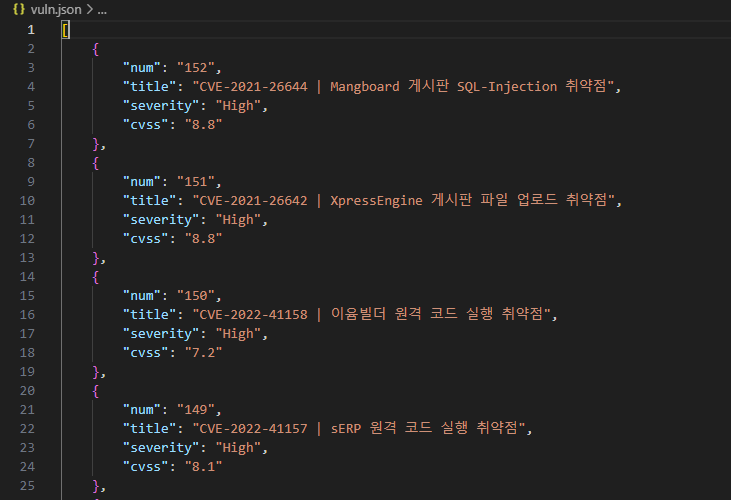
Task: Click CVE-2022-41157 in the title string
Action: [254, 429]
